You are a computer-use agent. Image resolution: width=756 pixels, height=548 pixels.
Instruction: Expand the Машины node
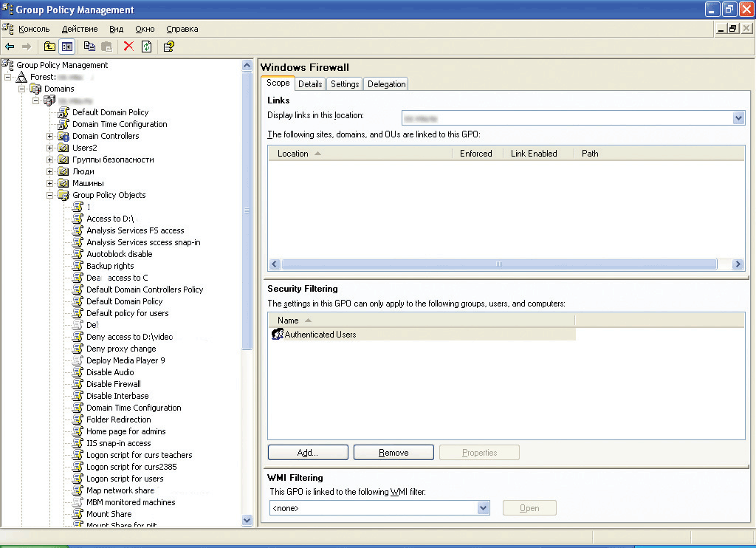[x=49, y=183]
